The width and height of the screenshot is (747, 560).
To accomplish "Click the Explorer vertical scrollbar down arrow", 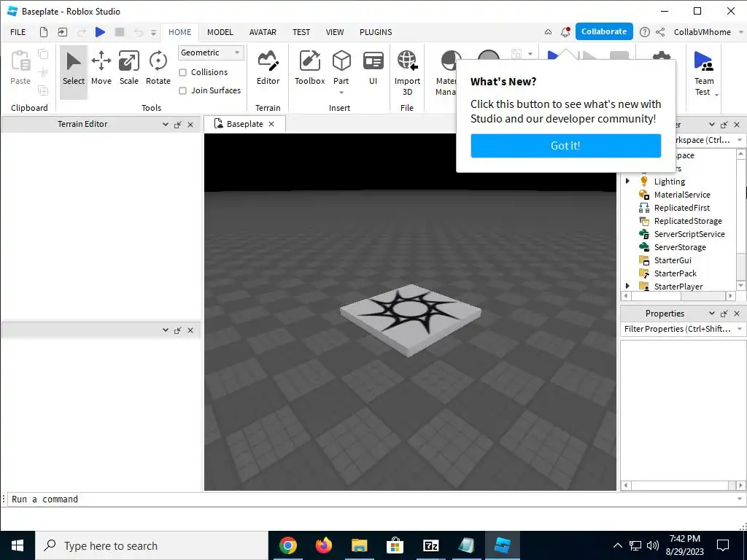I will (741, 285).
